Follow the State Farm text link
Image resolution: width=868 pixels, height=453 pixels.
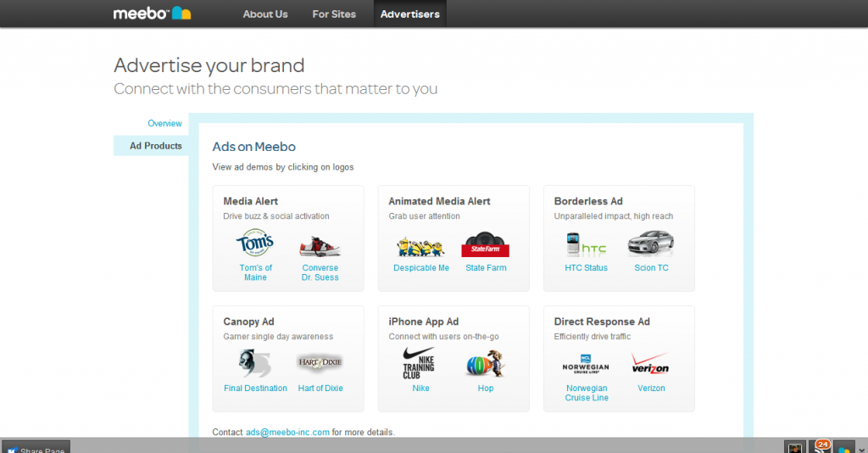486,267
